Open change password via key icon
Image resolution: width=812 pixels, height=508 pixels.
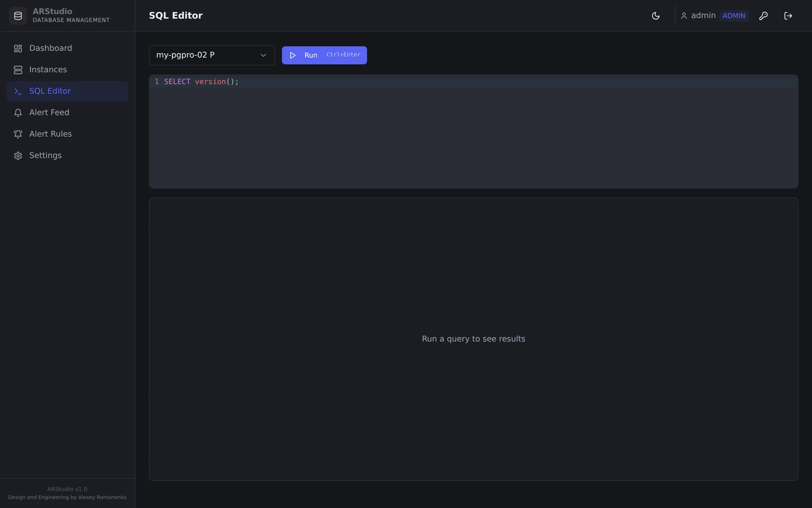(x=763, y=16)
